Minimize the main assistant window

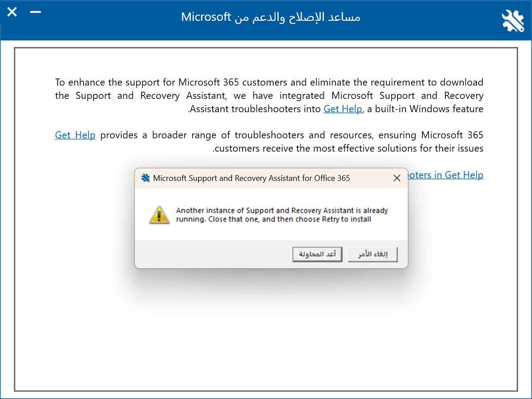35,12
